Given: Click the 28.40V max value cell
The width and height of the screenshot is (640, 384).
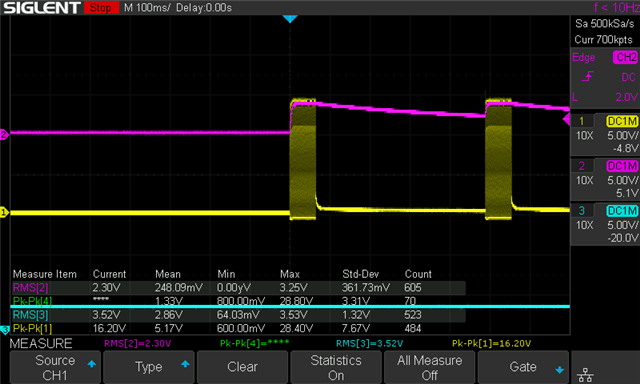Looking at the screenshot, I should pyautogui.click(x=296, y=329).
